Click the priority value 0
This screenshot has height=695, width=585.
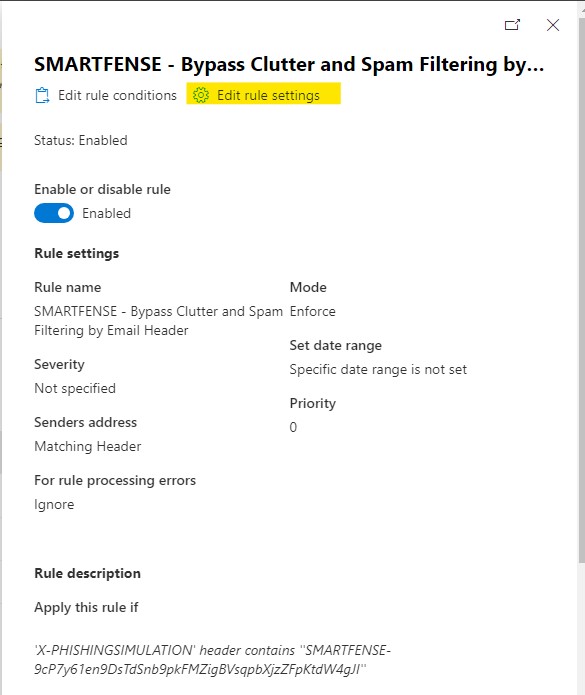(293, 427)
